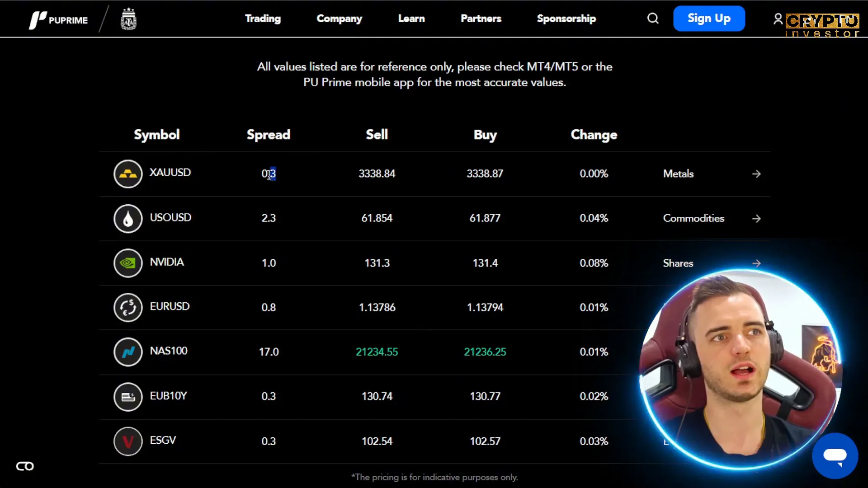Open the Learn menu
This screenshot has width=868, height=488.
(411, 19)
